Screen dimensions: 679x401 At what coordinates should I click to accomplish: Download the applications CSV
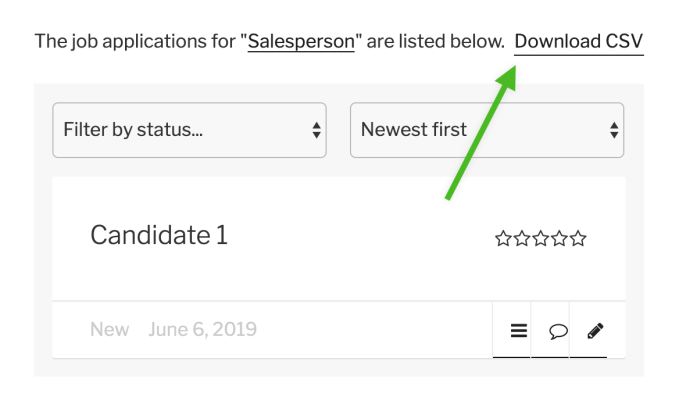(x=579, y=42)
